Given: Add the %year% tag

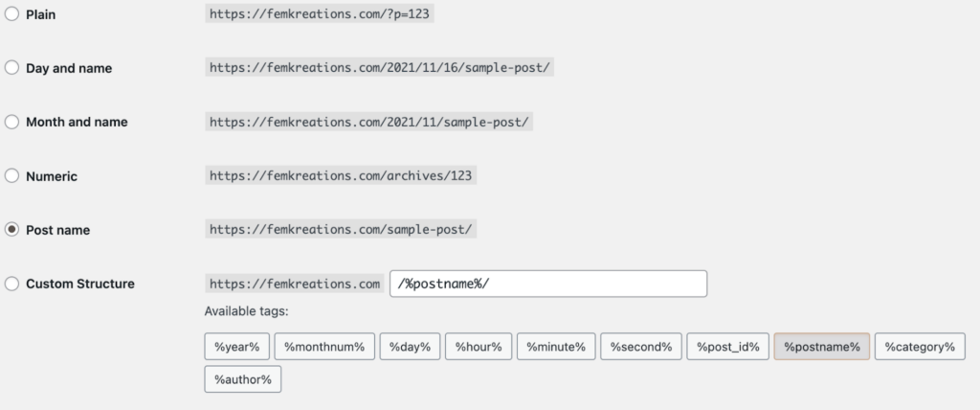Looking at the screenshot, I should click(x=235, y=347).
